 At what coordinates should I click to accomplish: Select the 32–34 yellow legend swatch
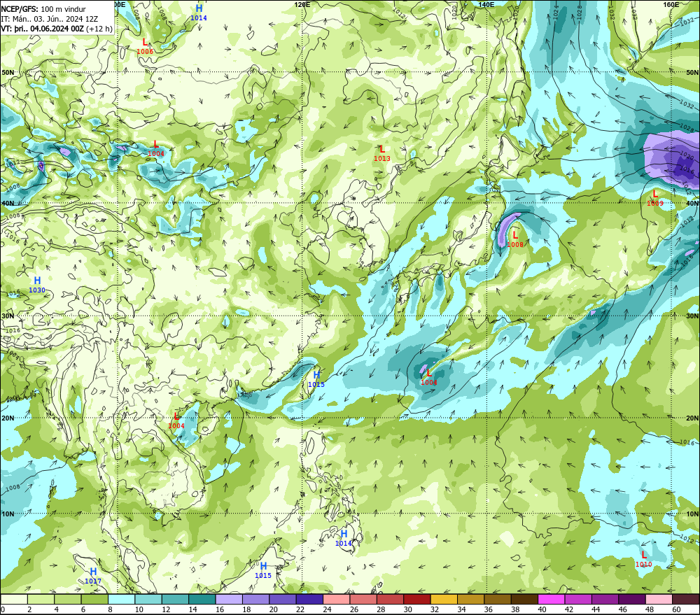point(444,599)
